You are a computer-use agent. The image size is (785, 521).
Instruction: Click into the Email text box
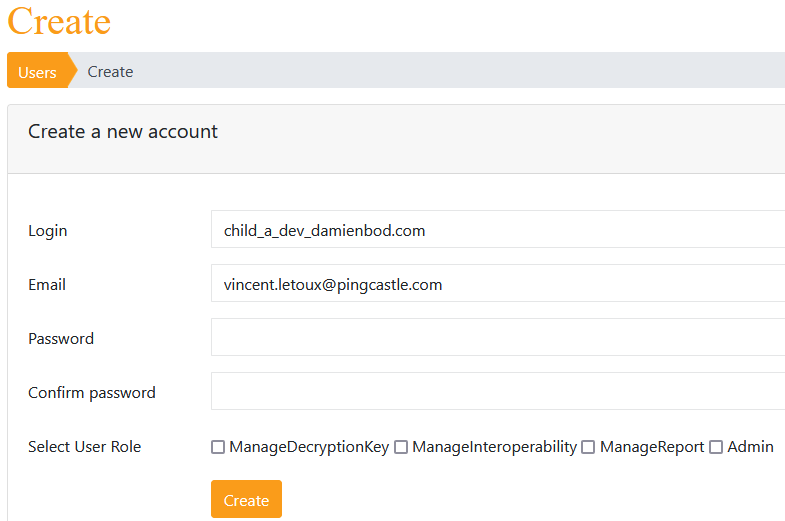coord(498,283)
